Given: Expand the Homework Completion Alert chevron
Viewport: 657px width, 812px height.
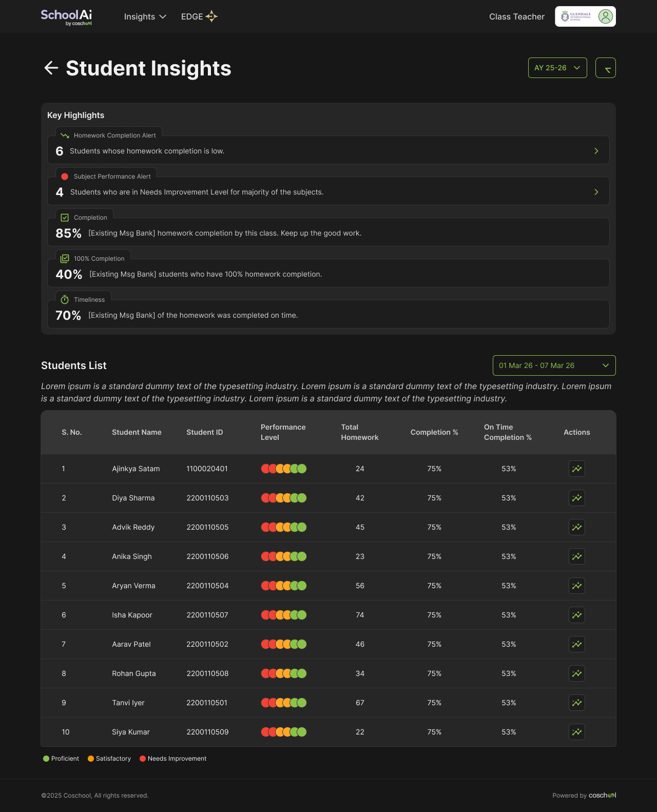Looking at the screenshot, I should 596,151.
